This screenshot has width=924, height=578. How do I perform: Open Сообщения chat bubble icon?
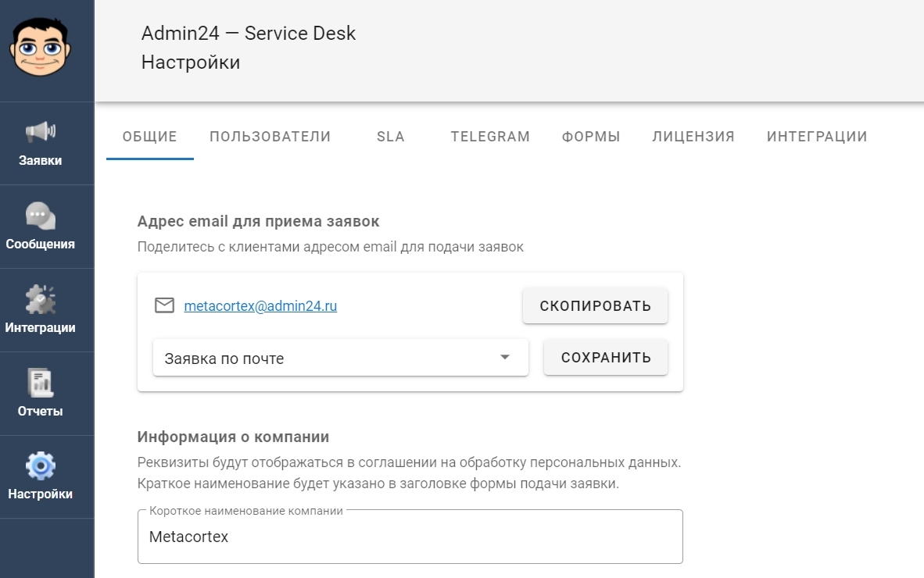[40, 216]
